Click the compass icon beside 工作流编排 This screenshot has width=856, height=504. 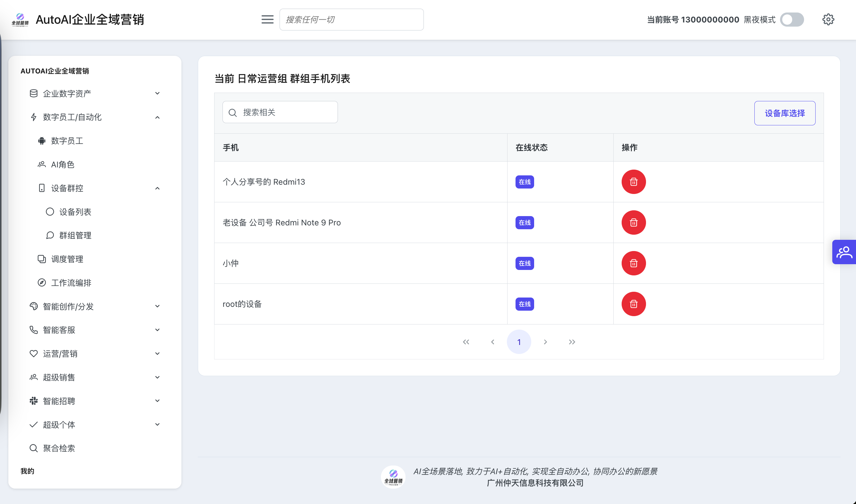41,283
